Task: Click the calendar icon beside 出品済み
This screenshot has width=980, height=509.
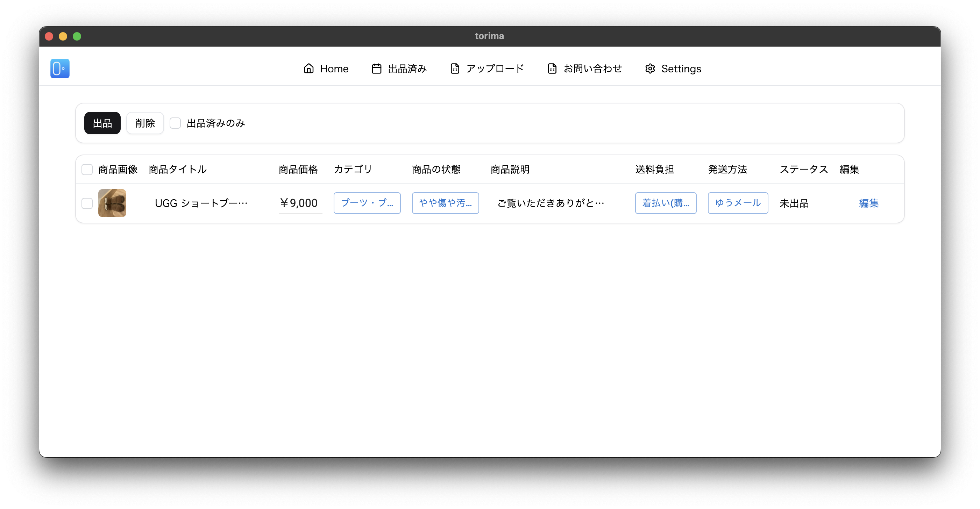Action: coord(376,69)
